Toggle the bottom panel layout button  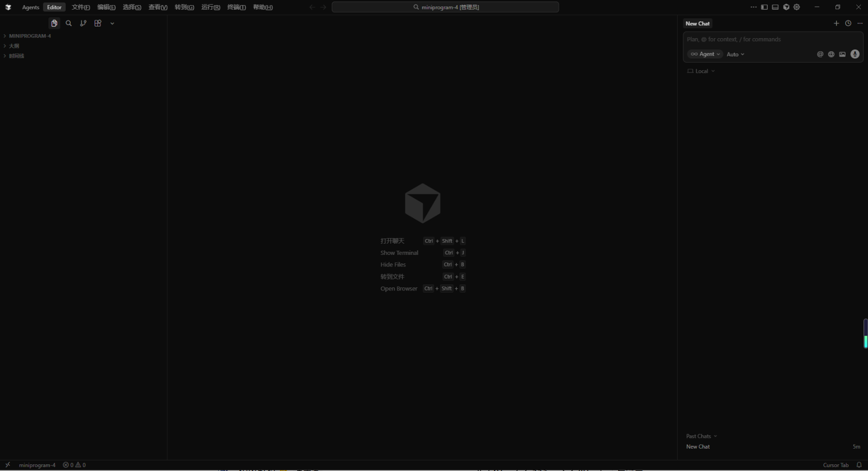point(775,7)
